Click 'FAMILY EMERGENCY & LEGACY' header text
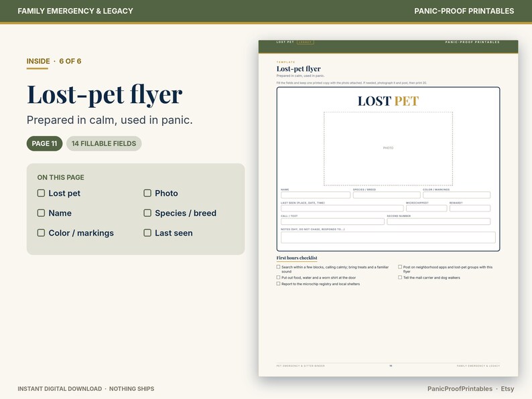The width and height of the screenshot is (532, 399). [x=75, y=11]
